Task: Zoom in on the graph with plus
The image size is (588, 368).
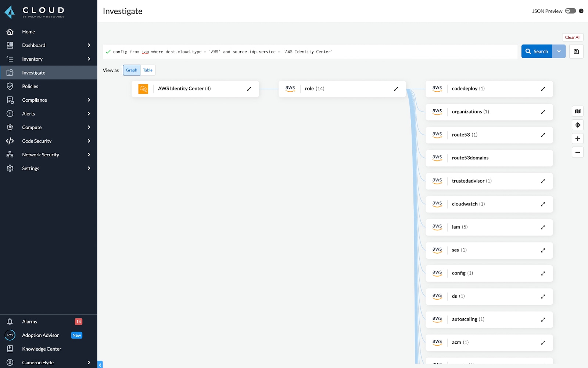Action: coord(578,139)
